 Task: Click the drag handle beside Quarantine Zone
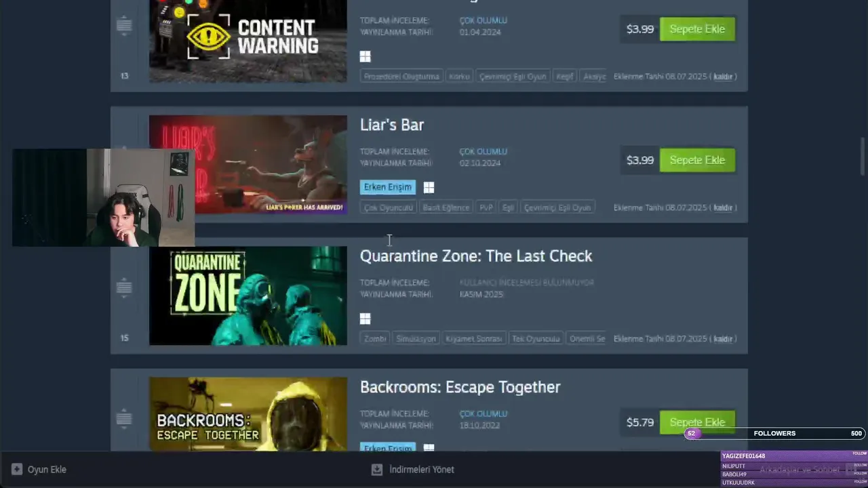click(123, 287)
